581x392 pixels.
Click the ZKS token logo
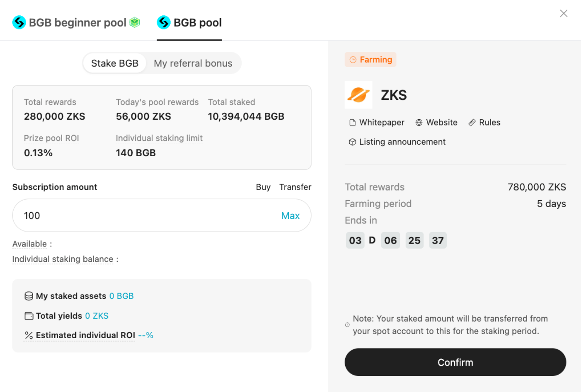click(358, 95)
